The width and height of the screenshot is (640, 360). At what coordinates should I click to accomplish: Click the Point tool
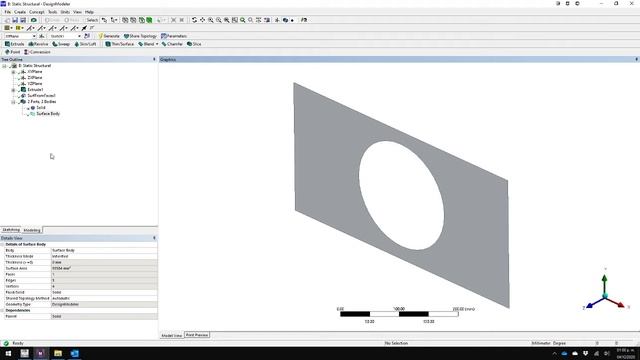(x=13, y=52)
